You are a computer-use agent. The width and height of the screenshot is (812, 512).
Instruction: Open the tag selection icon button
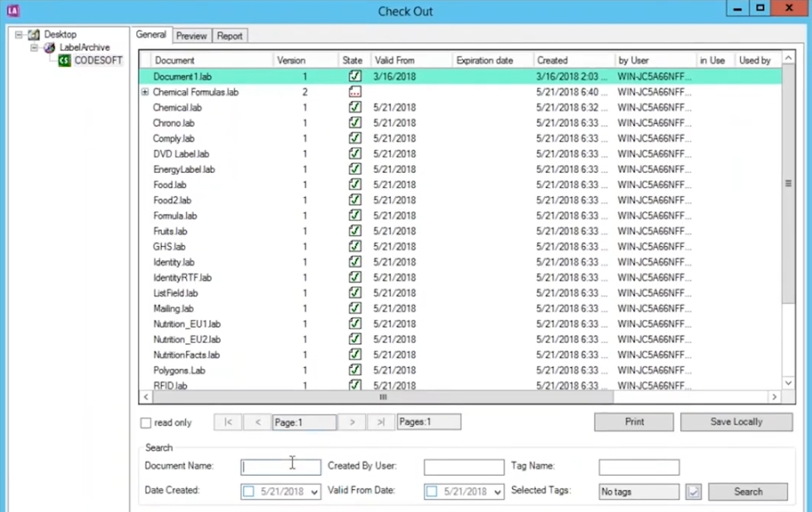click(693, 491)
